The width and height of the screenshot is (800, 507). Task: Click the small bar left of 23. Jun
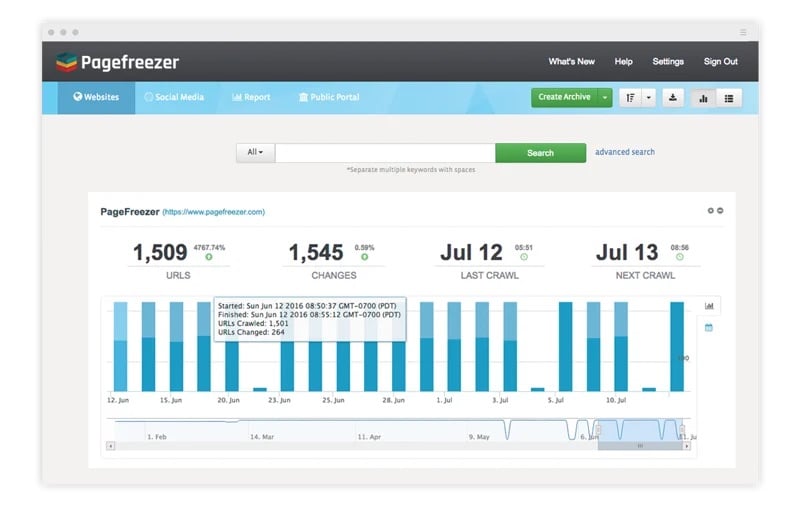(x=260, y=389)
